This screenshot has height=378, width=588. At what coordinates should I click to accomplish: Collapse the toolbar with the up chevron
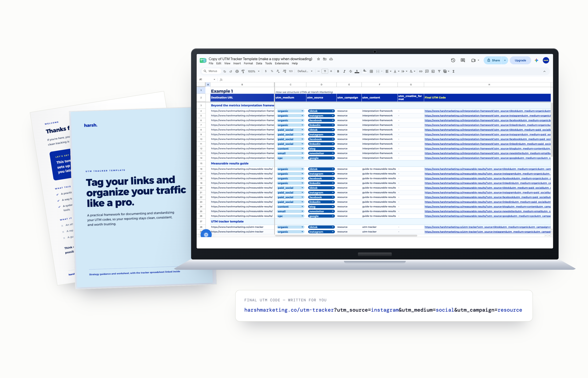click(544, 71)
